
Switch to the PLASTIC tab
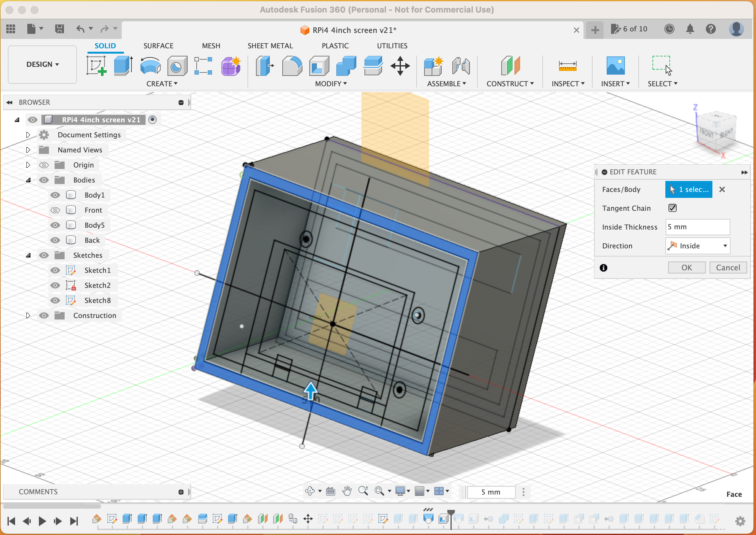point(335,46)
